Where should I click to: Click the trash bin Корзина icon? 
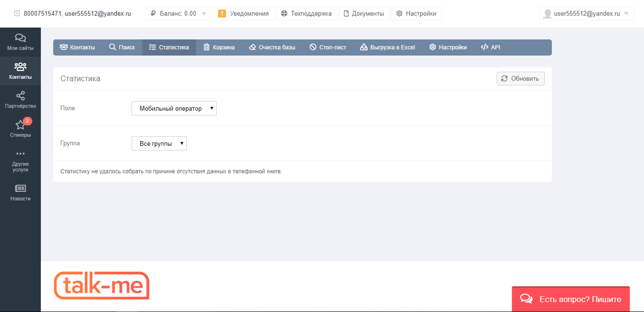click(x=207, y=47)
